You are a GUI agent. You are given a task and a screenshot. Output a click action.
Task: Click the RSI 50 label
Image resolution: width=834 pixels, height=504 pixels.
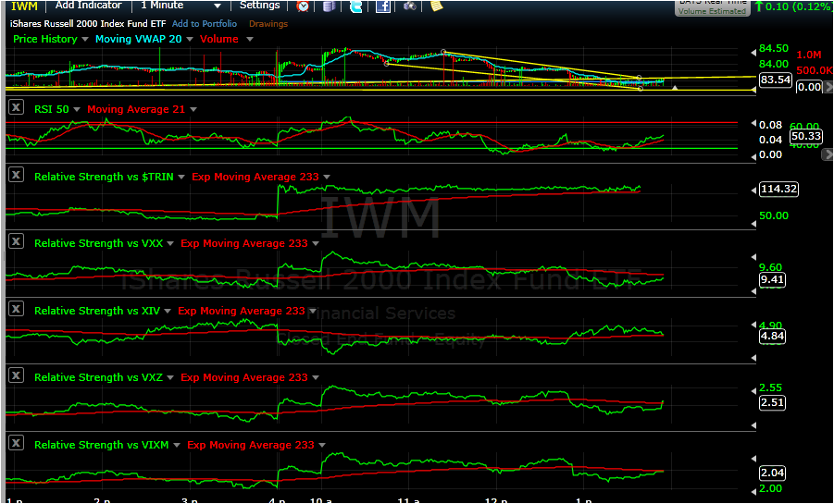coord(52,109)
